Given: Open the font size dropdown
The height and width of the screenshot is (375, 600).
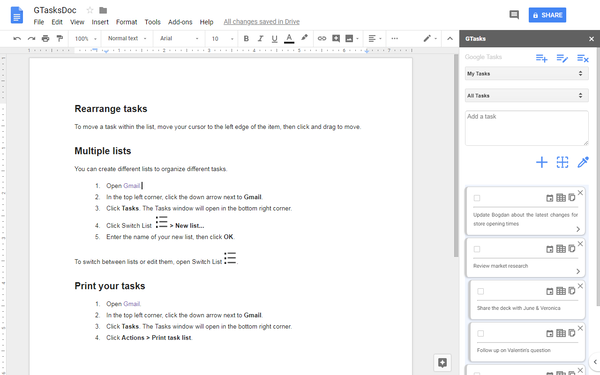Looking at the screenshot, I should point(222,38).
